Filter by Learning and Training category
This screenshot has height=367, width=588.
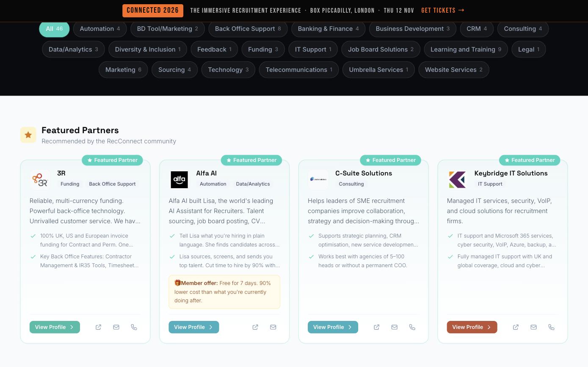click(466, 49)
